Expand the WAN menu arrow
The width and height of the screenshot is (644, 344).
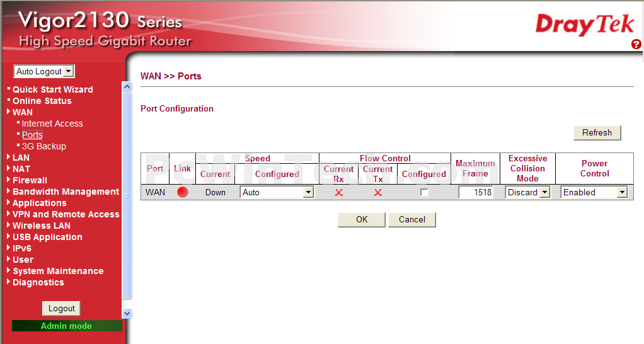(x=9, y=112)
